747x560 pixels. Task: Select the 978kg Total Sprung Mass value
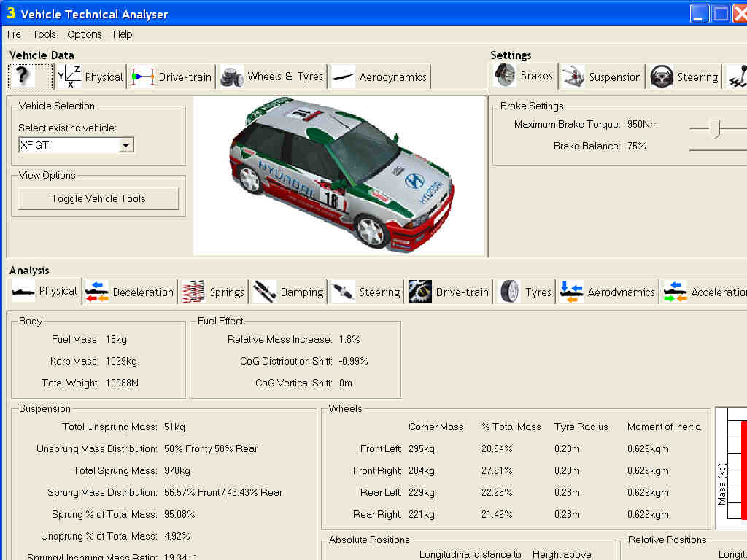(x=177, y=471)
